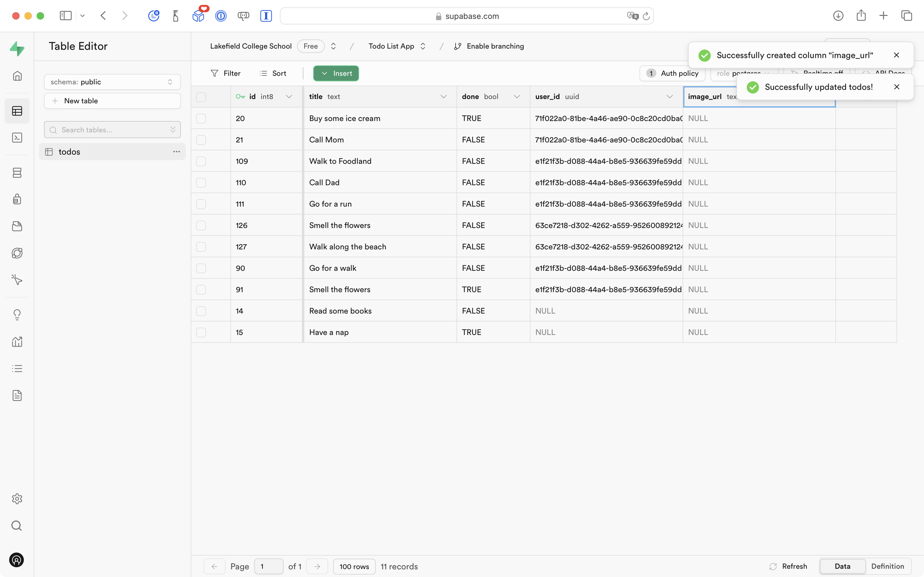The image size is (924, 577).
Task: Select the Walk to Foodland row checkbox
Action: point(201,161)
